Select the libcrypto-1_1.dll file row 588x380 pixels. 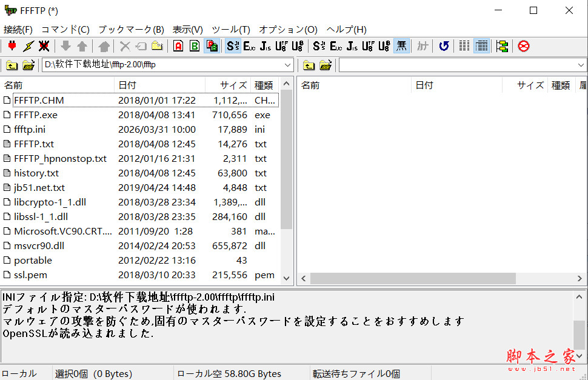point(140,202)
